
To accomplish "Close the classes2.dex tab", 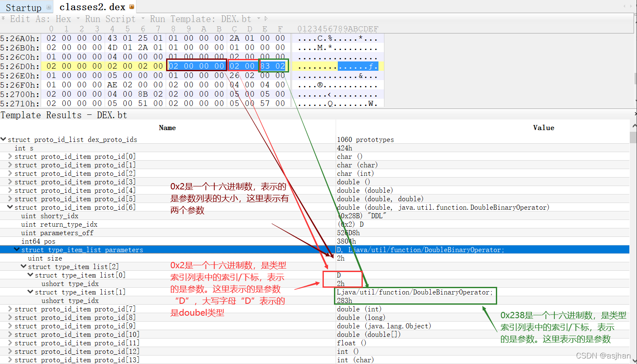I will tap(131, 7).
